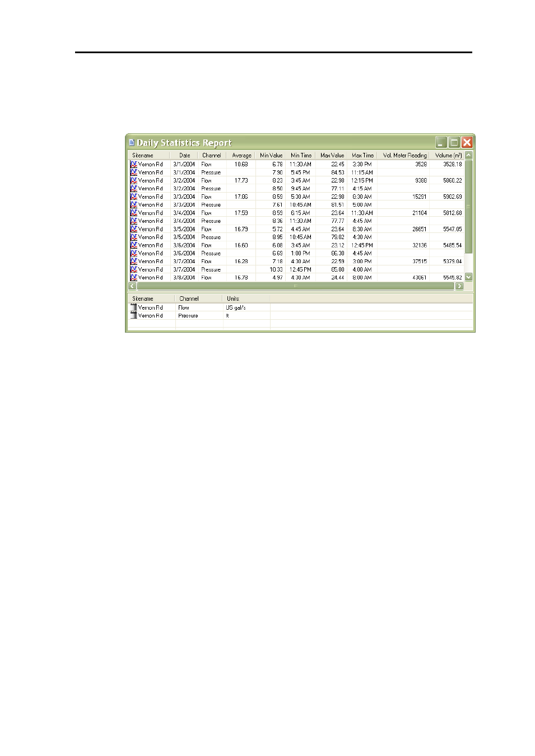Sort by the Vol. Meter Reading column
This screenshot has height=756, width=535.
coord(404,155)
